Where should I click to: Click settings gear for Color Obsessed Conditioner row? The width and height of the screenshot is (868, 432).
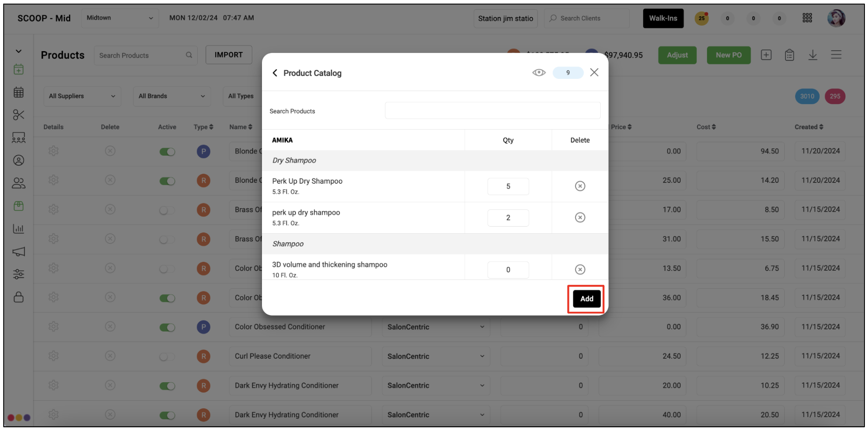[x=53, y=327]
